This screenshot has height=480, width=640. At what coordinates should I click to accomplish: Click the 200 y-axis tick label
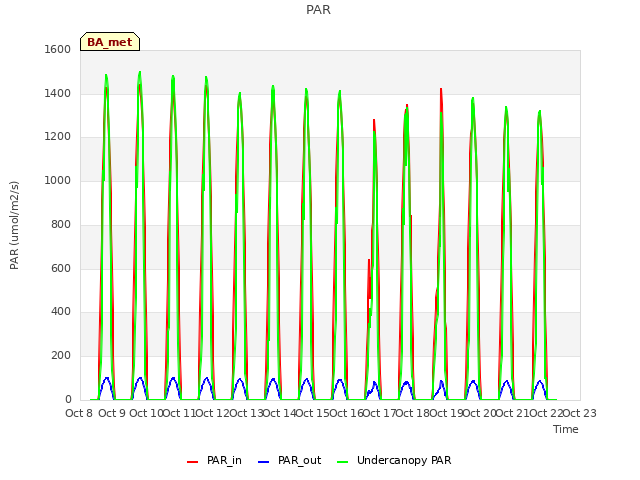tap(61, 356)
